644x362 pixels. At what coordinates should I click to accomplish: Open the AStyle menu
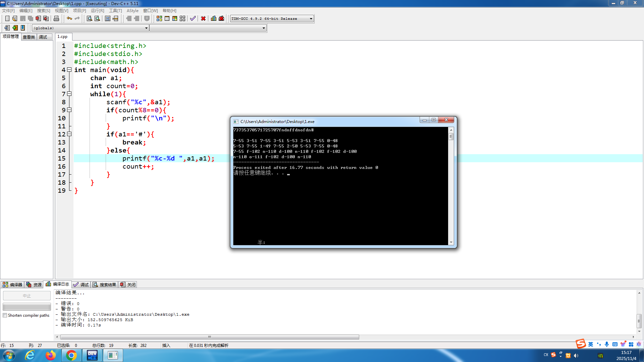pos(132,11)
